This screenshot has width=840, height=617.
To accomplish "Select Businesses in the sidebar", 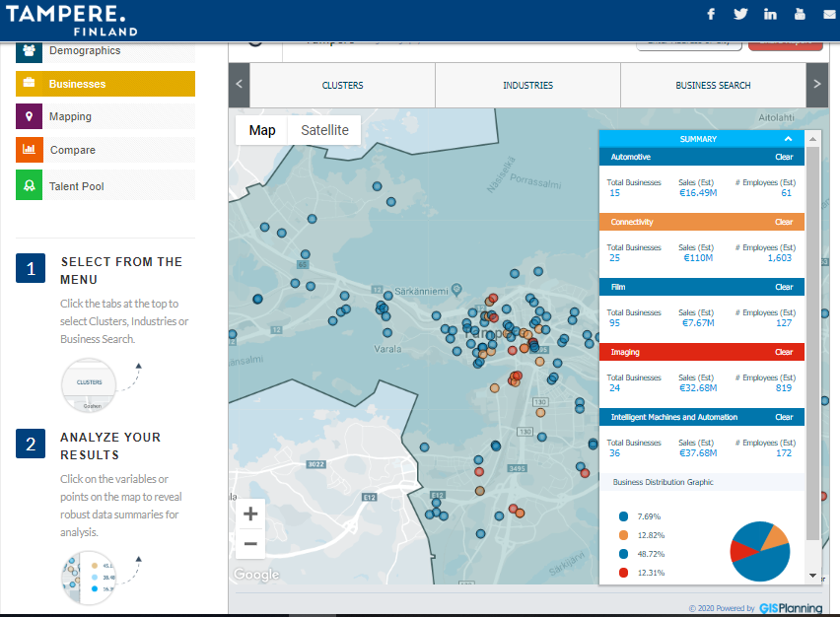I will [105, 84].
